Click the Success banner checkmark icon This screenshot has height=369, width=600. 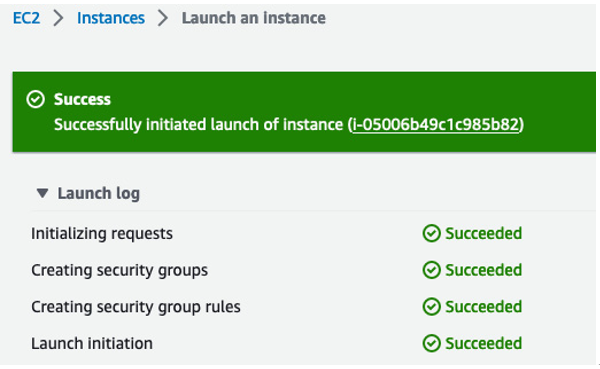(x=36, y=100)
